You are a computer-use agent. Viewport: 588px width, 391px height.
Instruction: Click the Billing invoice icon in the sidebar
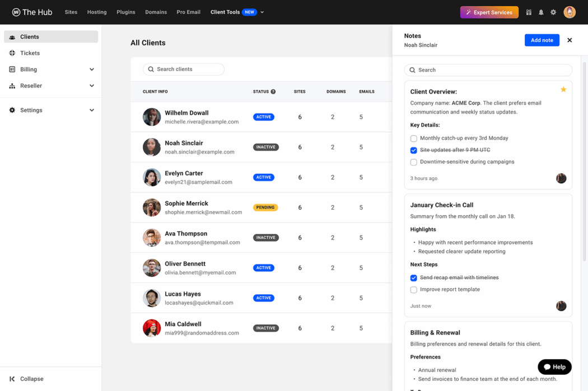coord(12,69)
